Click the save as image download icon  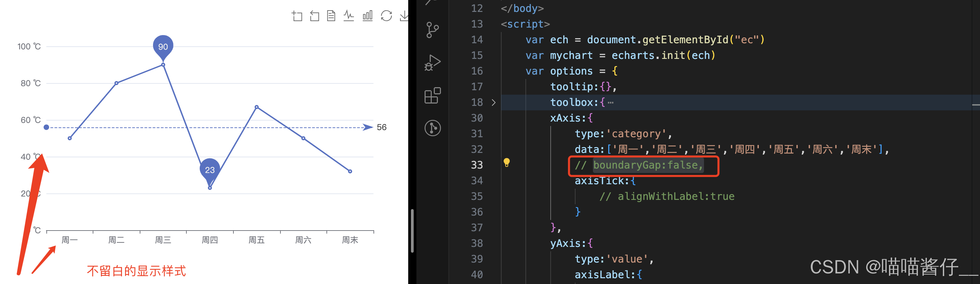coord(404,16)
